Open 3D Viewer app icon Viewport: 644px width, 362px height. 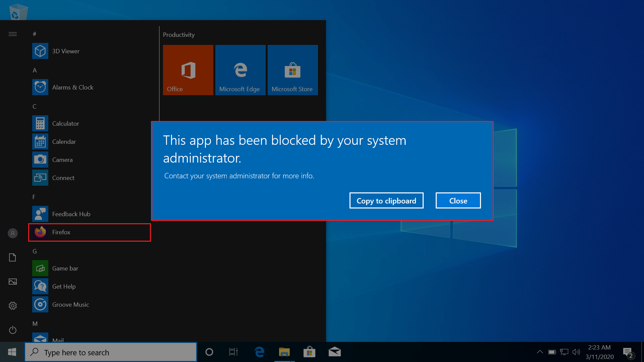(x=40, y=51)
